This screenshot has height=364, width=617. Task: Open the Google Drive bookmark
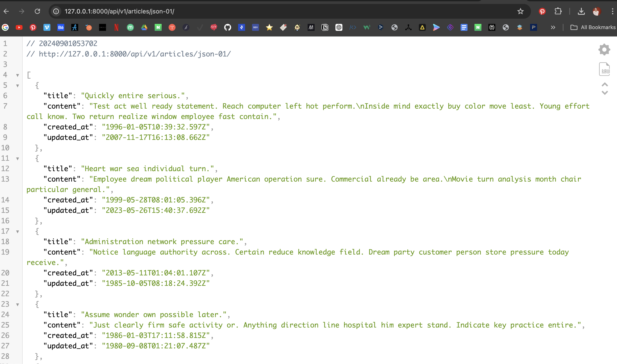pyautogui.click(x=144, y=27)
